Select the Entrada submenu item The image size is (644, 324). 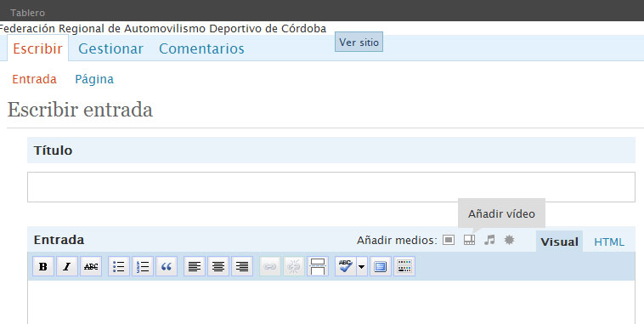pos(35,79)
